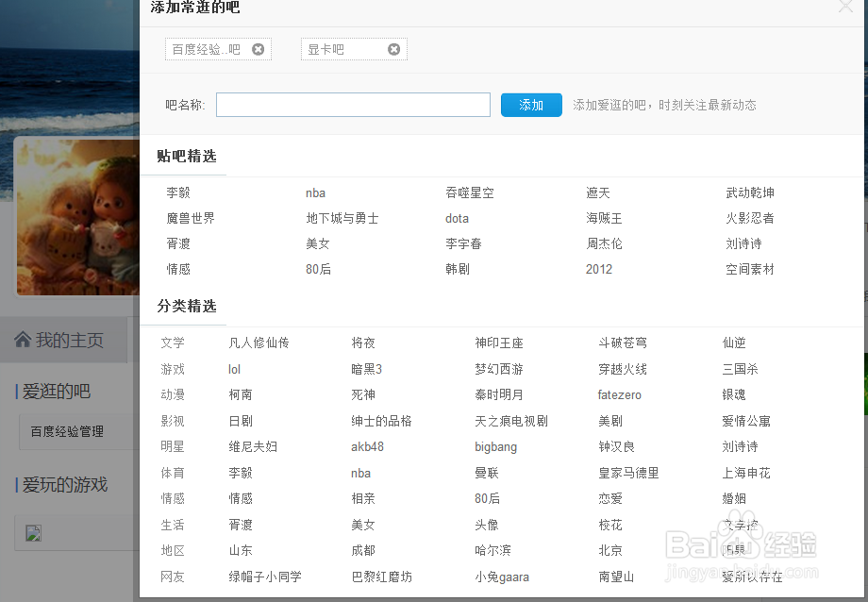Select 爱情公寓 bar
The image size is (868, 602).
tap(746, 421)
